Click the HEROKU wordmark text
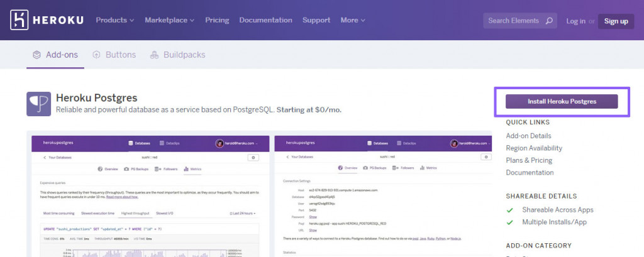 pyautogui.click(x=58, y=20)
